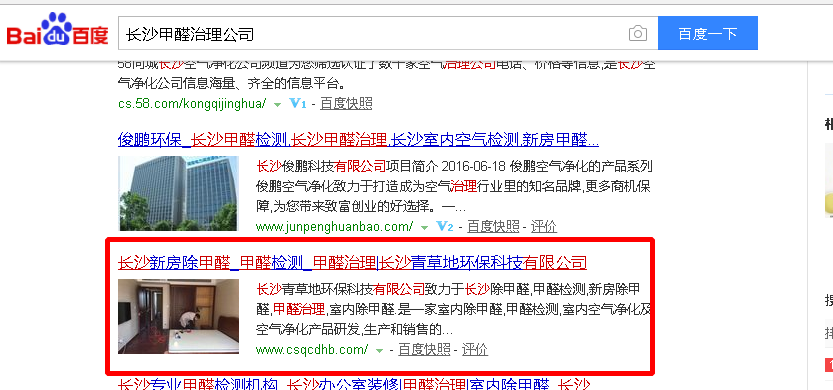Open the 俊鹏环保_长沙甲醛检测 result title
Image resolution: width=833 pixels, height=390 pixels.
tap(359, 140)
